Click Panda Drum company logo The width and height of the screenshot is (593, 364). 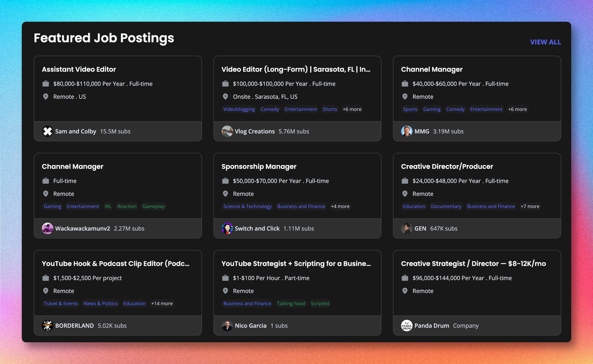[x=407, y=325]
